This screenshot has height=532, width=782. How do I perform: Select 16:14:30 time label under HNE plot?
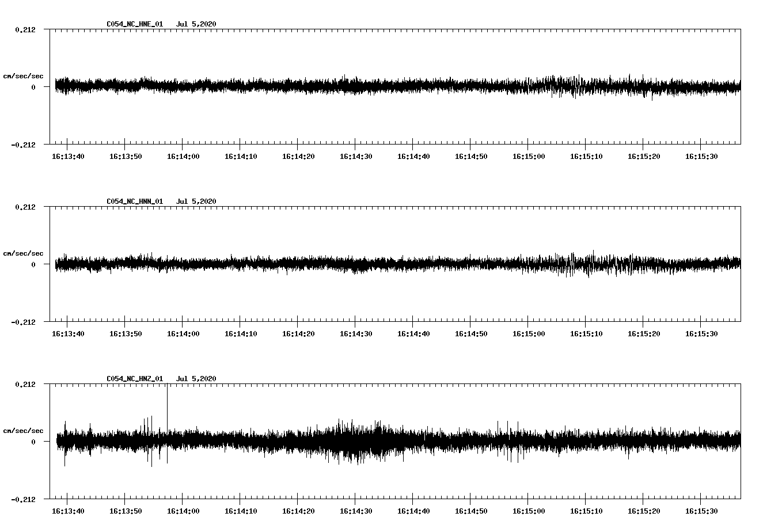356,157
